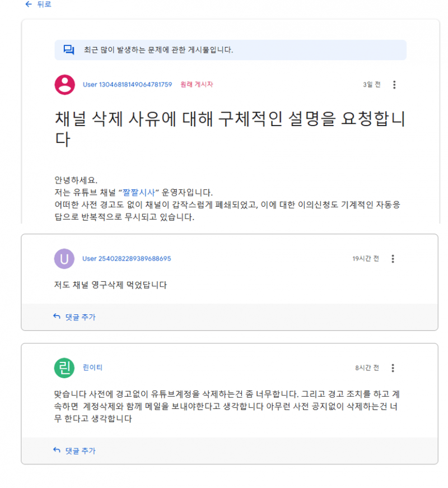The height and width of the screenshot is (488, 448).
Task: Open 린이티's profile link
Action: pos(90,368)
